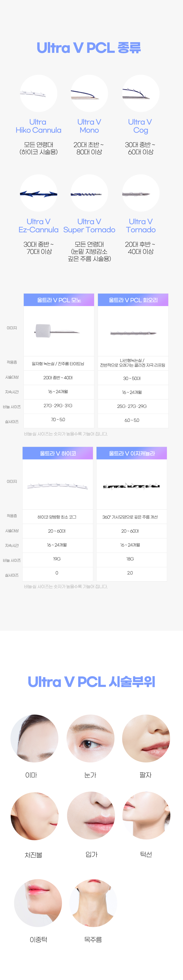Select the 울트라 V 하이코 table header

click(58, 453)
